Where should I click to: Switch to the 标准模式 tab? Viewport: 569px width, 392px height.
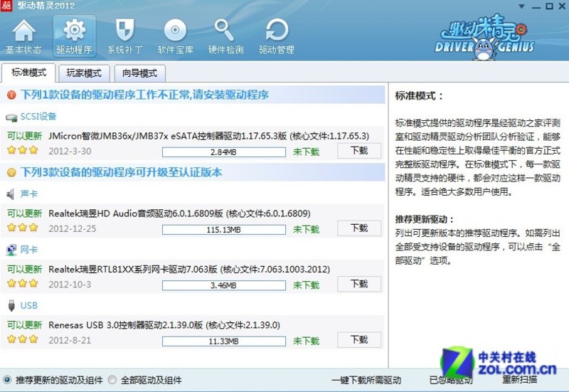tap(28, 73)
